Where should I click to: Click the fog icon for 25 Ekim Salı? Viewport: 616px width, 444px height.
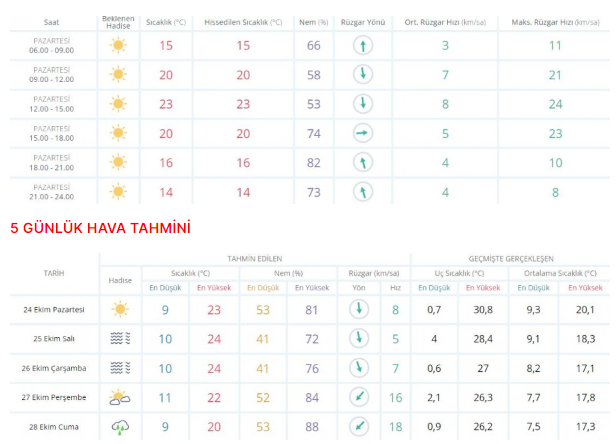tap(120, 339)
